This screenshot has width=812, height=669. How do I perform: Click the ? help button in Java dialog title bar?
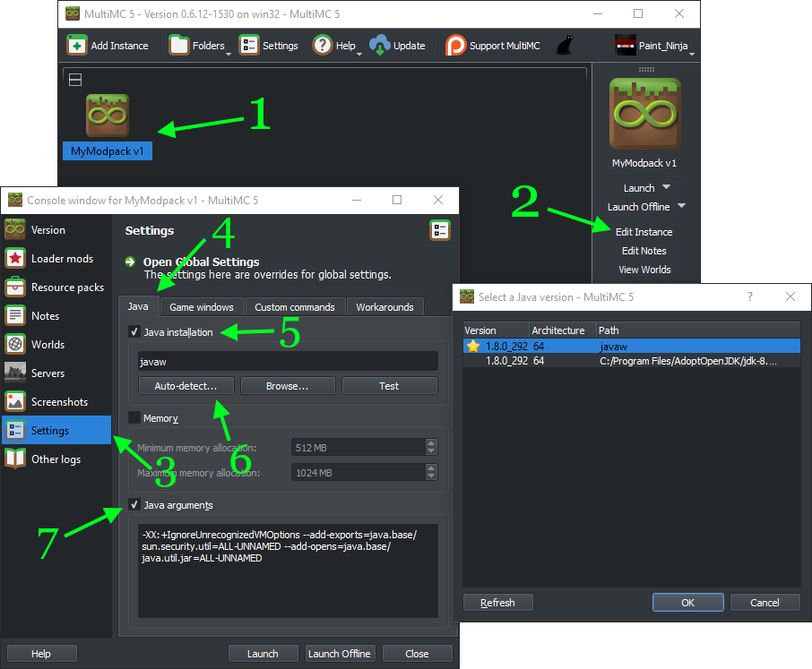[750, 296]
